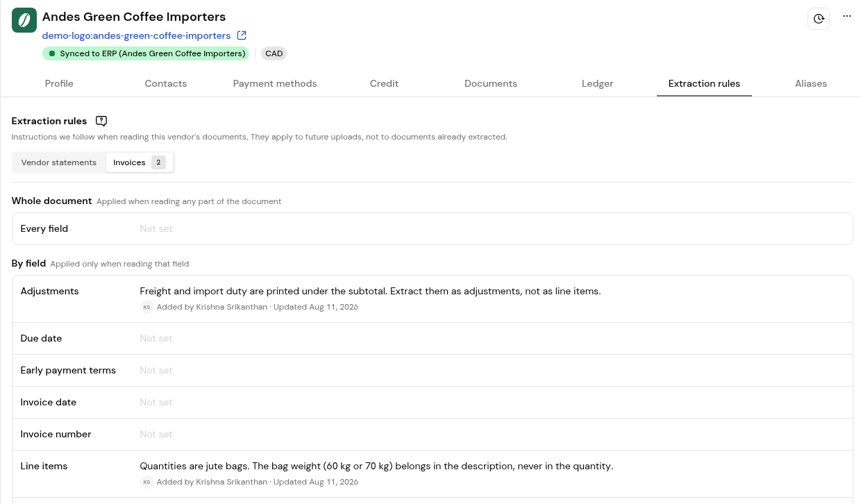Click the Line items field label
Image resolution: width=861 pixels, height=504 pixels.
(x=44, y=466)
